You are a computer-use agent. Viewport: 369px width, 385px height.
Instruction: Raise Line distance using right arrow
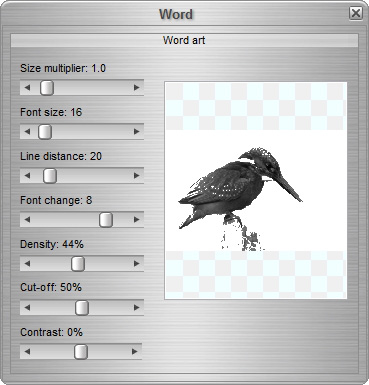tap(136, 176)
